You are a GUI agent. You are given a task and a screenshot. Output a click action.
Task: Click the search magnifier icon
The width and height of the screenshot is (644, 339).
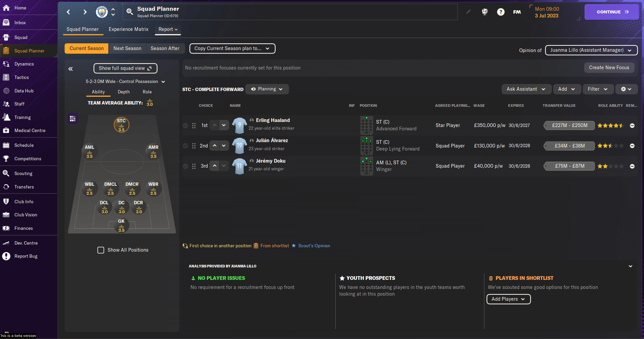click(x=129, y=12)
